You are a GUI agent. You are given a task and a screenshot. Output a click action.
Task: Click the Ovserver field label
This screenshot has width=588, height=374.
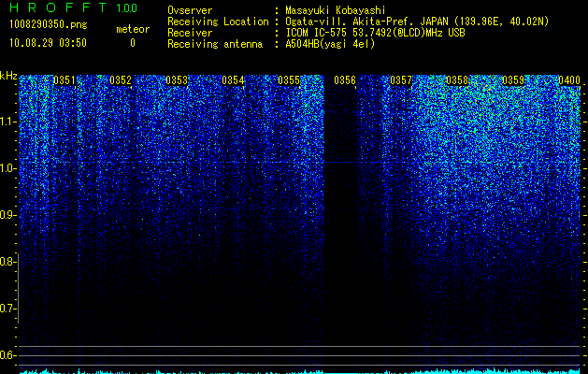(x=190, y=10)
